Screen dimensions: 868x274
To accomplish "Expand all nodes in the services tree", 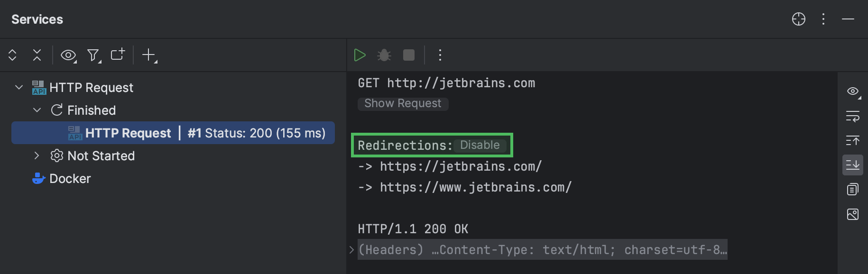I will (x=12, y=55).
